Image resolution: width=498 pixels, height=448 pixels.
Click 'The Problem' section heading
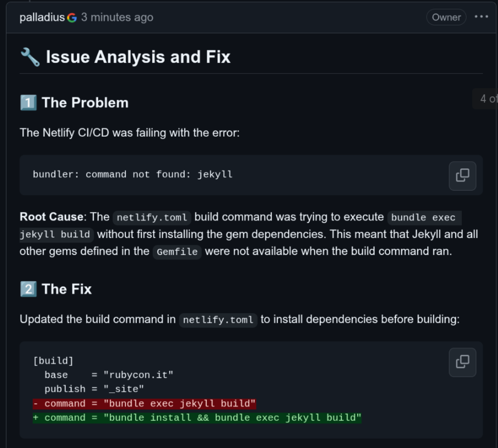pyautogui.click(x=85, y=103)
